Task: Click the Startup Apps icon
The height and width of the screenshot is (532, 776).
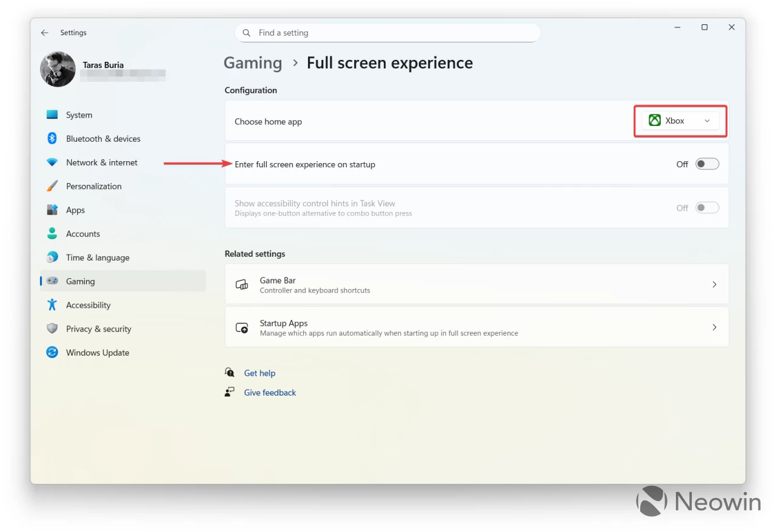Action: tap(242, 328)
